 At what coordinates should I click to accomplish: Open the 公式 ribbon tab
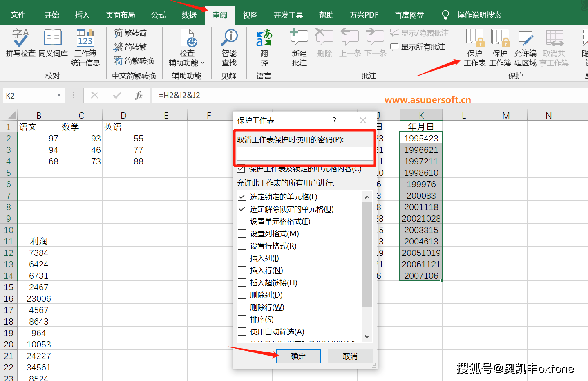click(x=159, y=15)
